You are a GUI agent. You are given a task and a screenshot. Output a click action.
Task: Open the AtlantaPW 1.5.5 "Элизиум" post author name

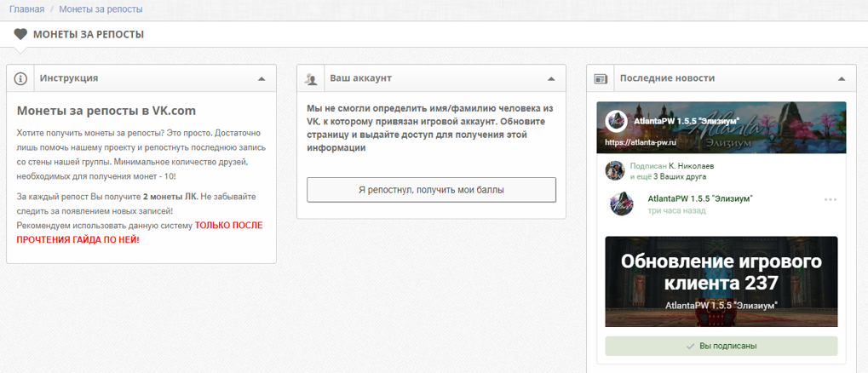(x=700, y=198)
